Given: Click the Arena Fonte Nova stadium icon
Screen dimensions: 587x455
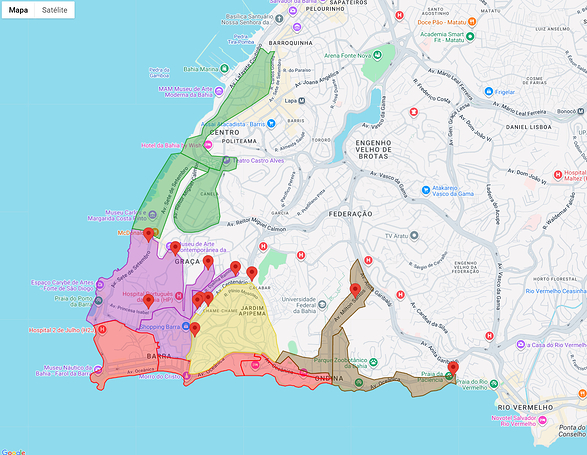Looking at the screenshot, I should tap(378, 55).
